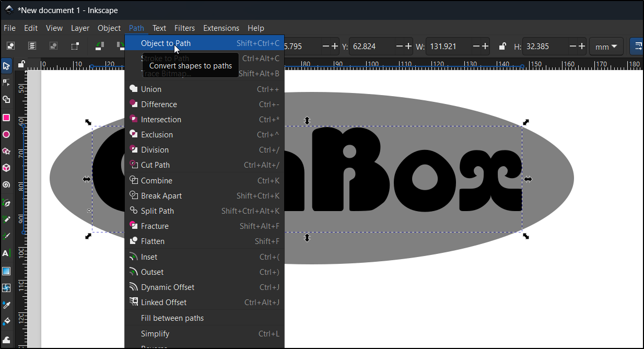Choose Break Apart menu item
644x349 pixels.
[204, 196]
